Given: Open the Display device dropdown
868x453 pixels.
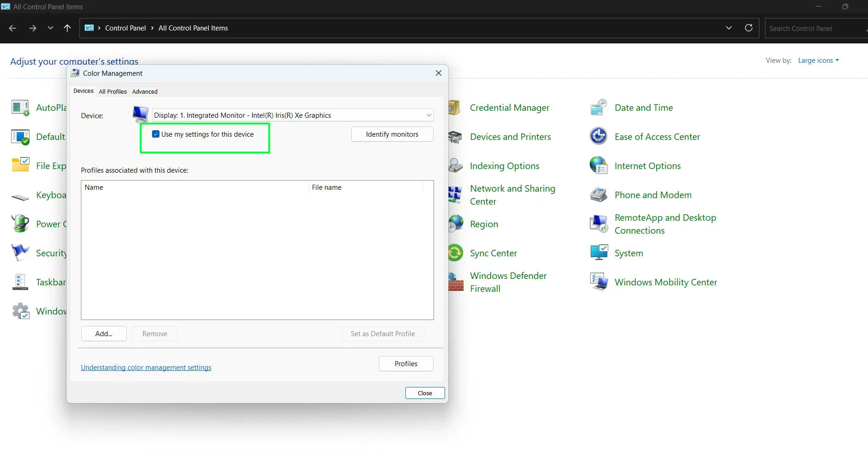Looking at the screenshot, I should pyautogui.click(x=428, y=115).
